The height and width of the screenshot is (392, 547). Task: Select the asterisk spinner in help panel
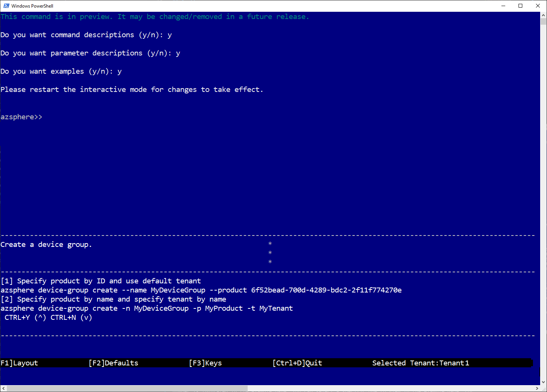pos(270,253)
